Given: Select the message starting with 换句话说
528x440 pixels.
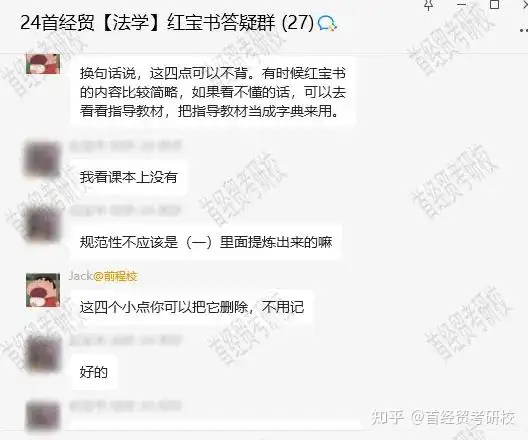Looking at the screenshot, I should point(213,92).
